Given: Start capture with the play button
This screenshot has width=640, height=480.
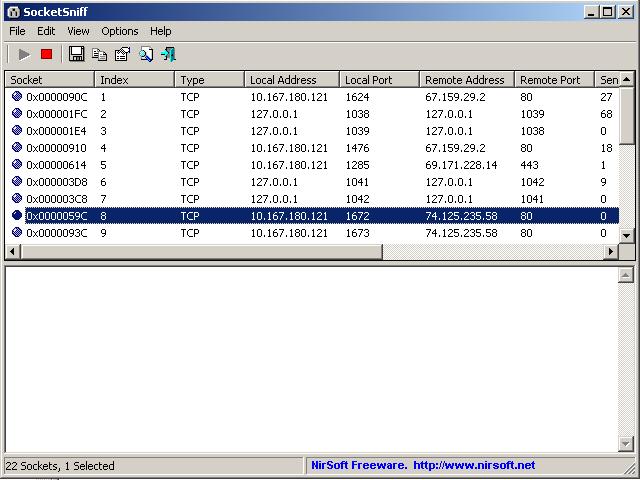Looking at the screenshot, I should pyautogui.click(x=24, y=54).
